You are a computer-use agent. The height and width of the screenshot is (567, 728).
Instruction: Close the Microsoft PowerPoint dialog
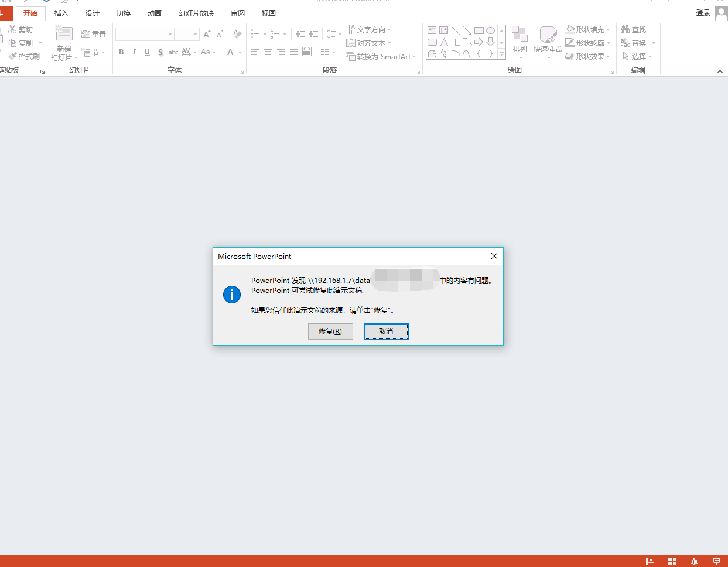click(x=494, y=256)
